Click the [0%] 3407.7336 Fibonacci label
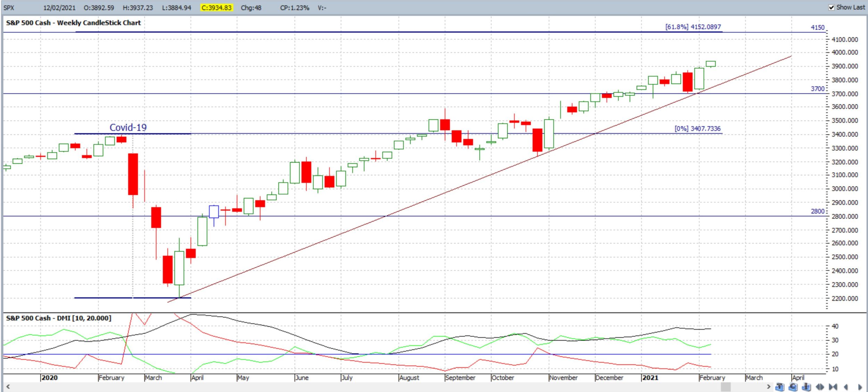The height and width of the screenshot is (392, 868). click(x=697, y=128)
